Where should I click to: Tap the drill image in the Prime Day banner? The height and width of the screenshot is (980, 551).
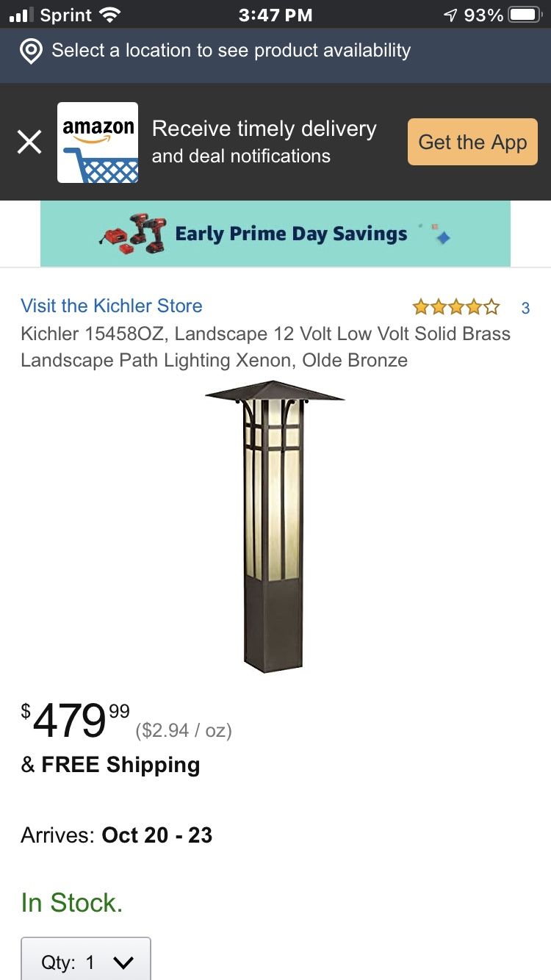[x=132, y=234]
